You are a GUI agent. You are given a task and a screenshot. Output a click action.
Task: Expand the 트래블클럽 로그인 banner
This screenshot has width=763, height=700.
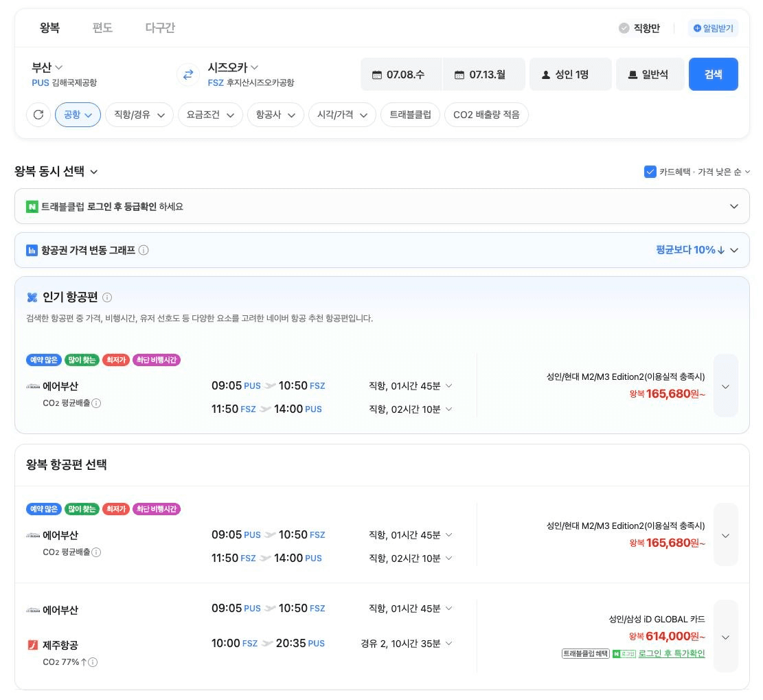click(382, 206)
